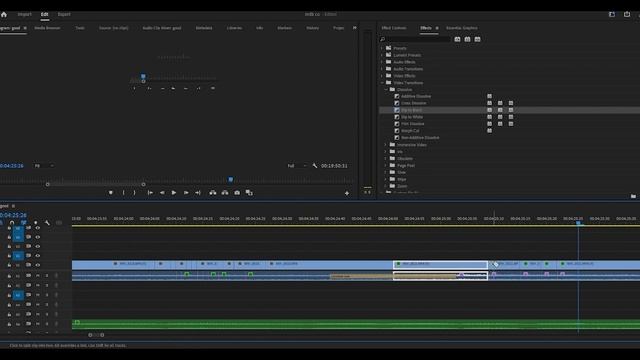
Task: Toggle Snap in timeline magnet icon
Action: coord(12,223)
